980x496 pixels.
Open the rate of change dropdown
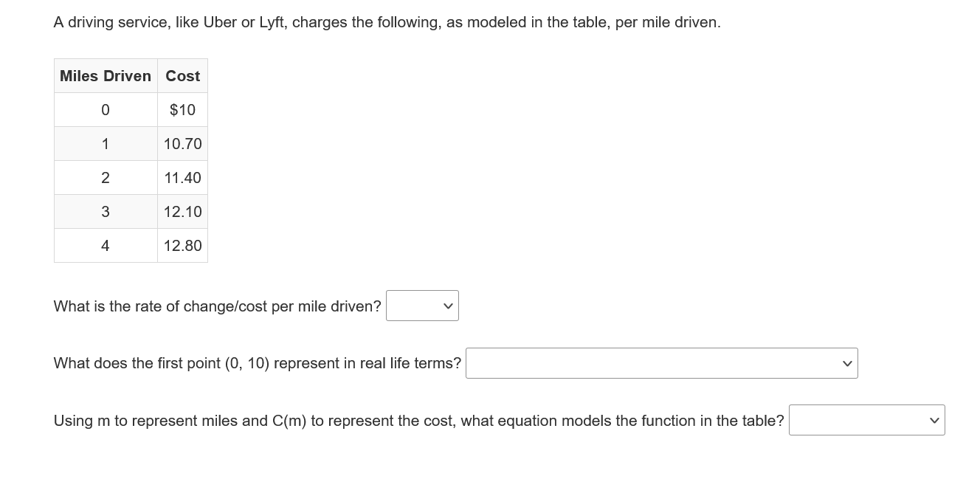pyautogui.click(x=421, y=306)
